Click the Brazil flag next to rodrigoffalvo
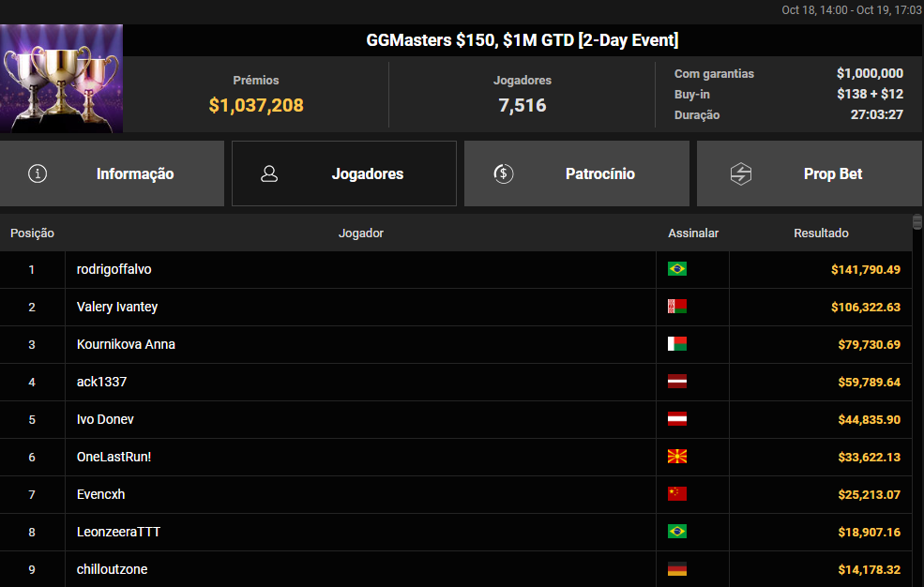Viewport: 924px width, 587px height. pyautogui.click(x=677, y=269)
